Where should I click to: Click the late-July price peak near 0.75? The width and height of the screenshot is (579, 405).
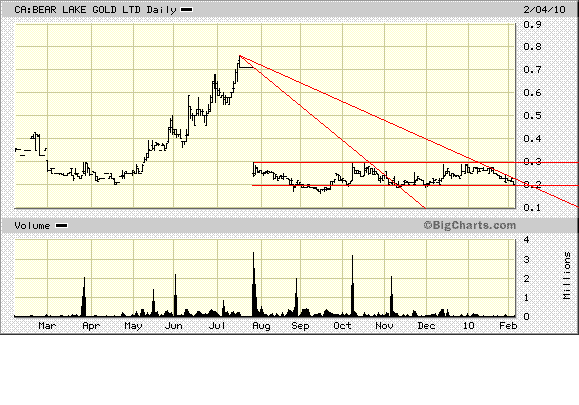[240, 56]
